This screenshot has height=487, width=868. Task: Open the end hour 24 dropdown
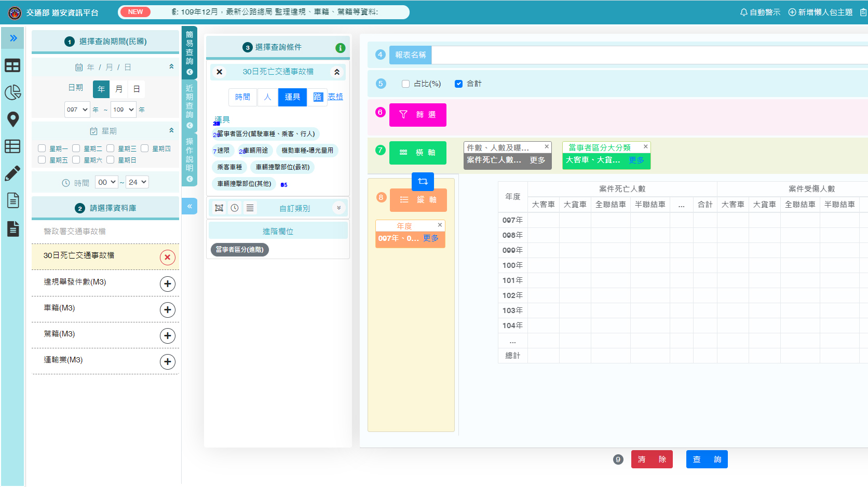pos(138,182)
